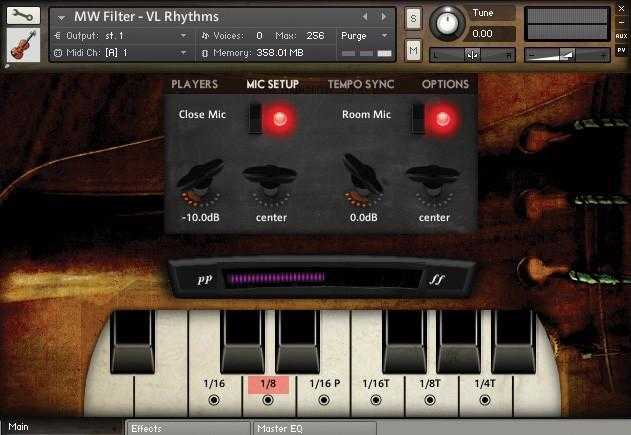Open the AUX sends panel

(621, 36)
